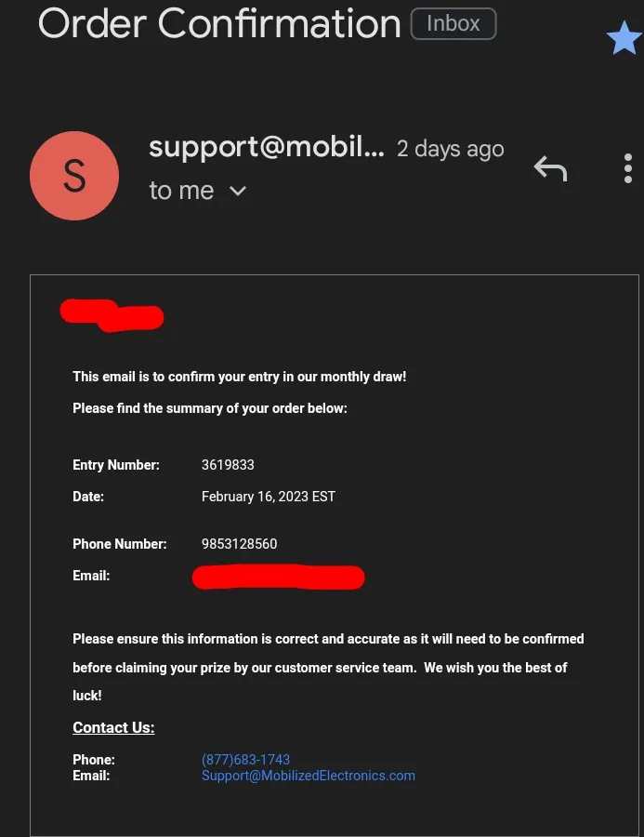644x837 pixels.
Task: Expand recipient details chevron beside 'to me'
Action: (x=237, y=191)
